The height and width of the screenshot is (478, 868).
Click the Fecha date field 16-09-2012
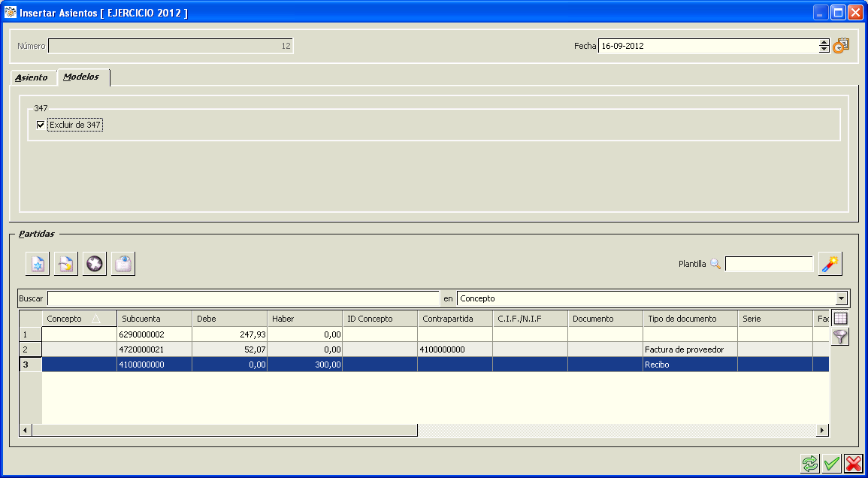[x=708, y=46]
